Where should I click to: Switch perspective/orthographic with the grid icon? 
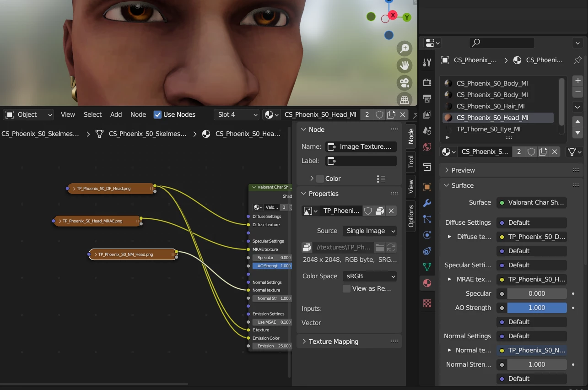(x=405, y=99)
